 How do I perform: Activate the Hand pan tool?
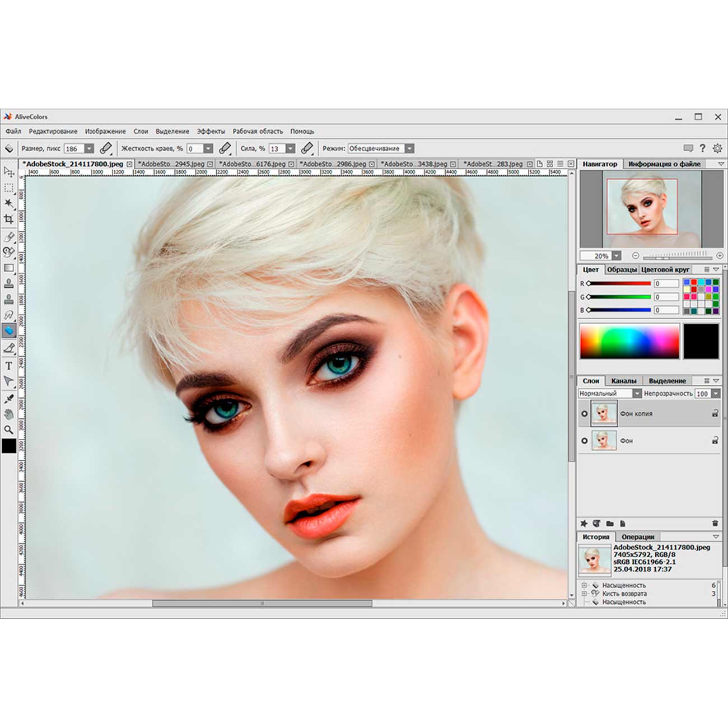pos(8,414)
